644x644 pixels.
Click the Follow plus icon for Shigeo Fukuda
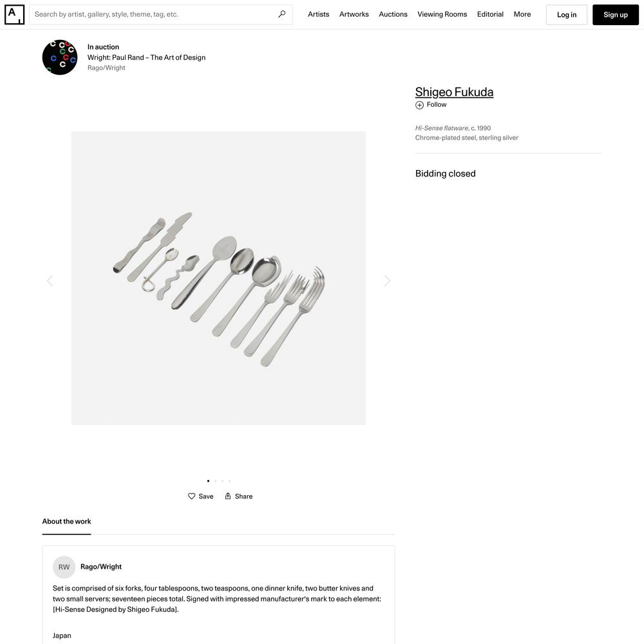coord(419,105)
